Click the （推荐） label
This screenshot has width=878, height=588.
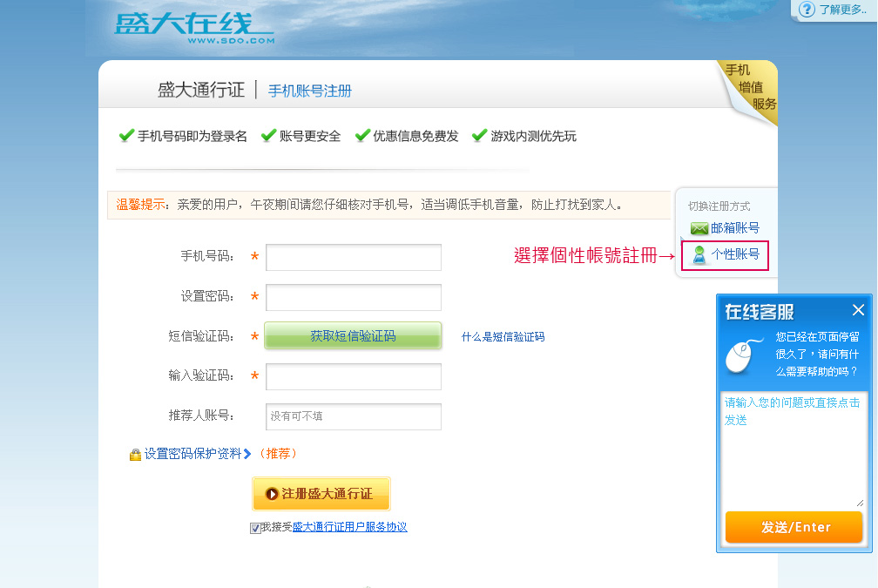[x=278, y=454]
